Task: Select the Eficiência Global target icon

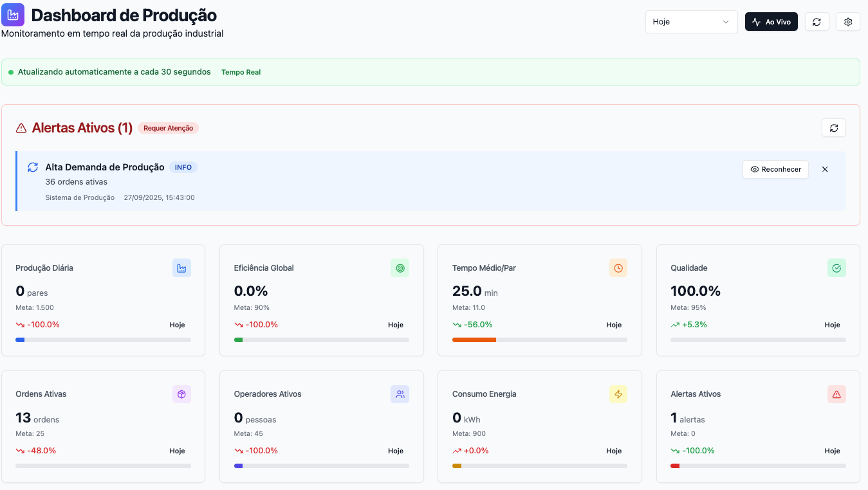Action: [400, 268]
